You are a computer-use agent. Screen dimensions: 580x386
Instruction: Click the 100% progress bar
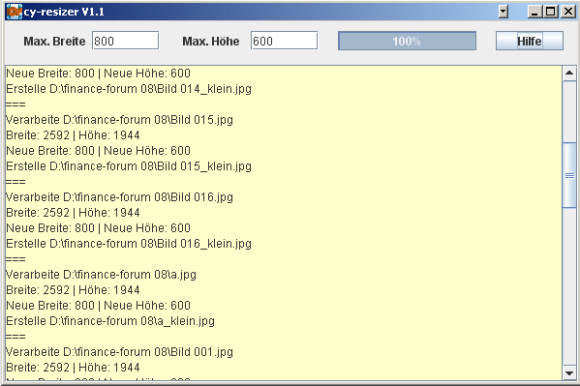coord(407,41)
